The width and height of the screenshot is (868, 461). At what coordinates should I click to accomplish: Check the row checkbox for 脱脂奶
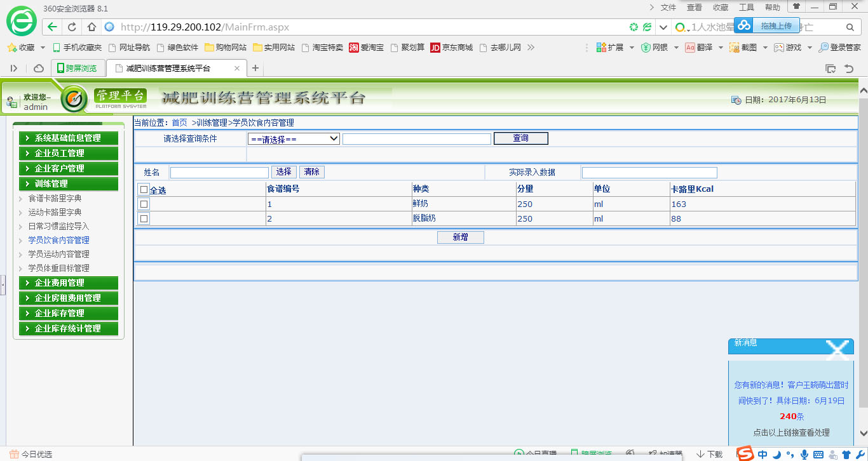tap(144, 219)
